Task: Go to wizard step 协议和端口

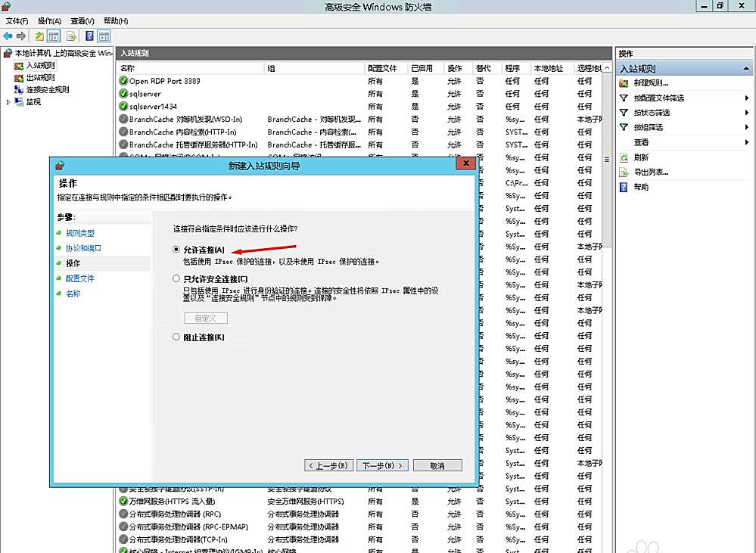Action: pos(83,248)
